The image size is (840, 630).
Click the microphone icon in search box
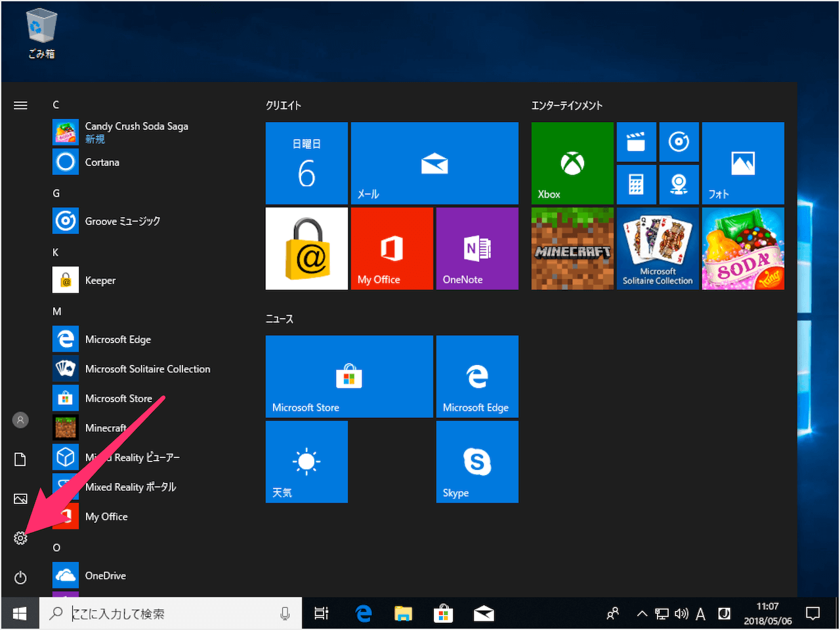(x=285, y=614)
